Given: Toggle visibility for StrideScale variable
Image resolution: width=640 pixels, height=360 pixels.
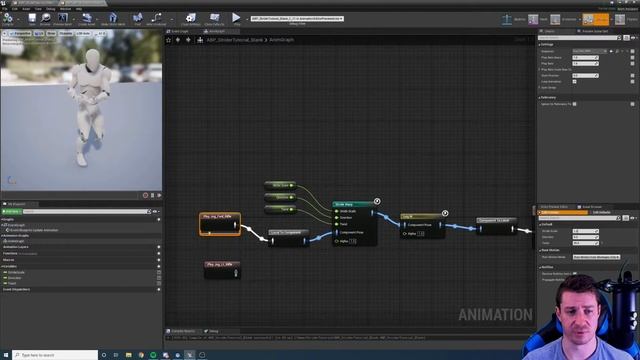Looking at the screenshot, I should (159, 272).
